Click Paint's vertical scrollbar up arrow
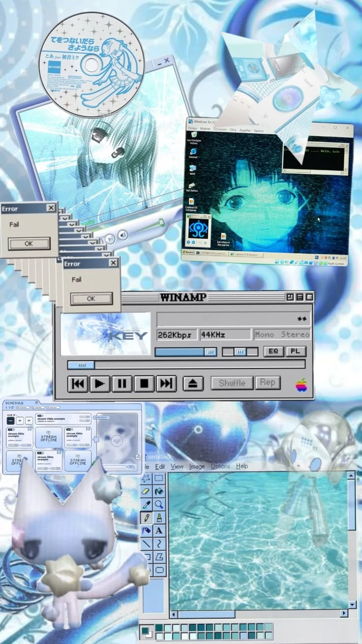The image size is (362, 644). point(352,476)
